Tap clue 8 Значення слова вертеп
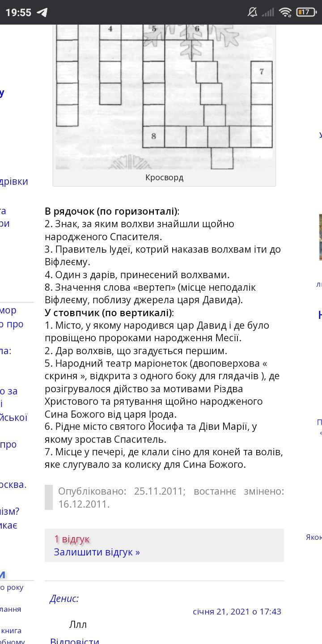The width and height of the screenshot is (322, 644). click(x=150, y=293)
